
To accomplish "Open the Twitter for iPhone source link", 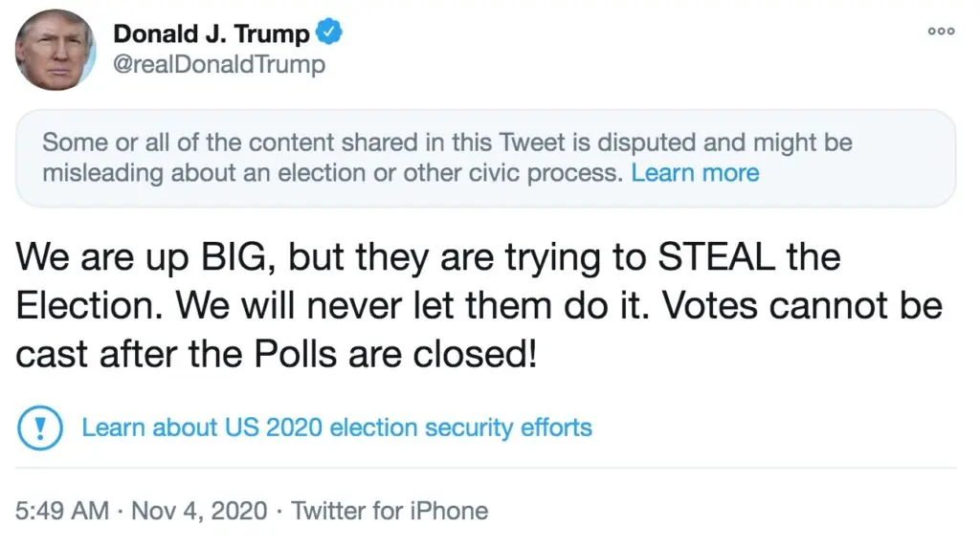I will click(x=390, y=511).
